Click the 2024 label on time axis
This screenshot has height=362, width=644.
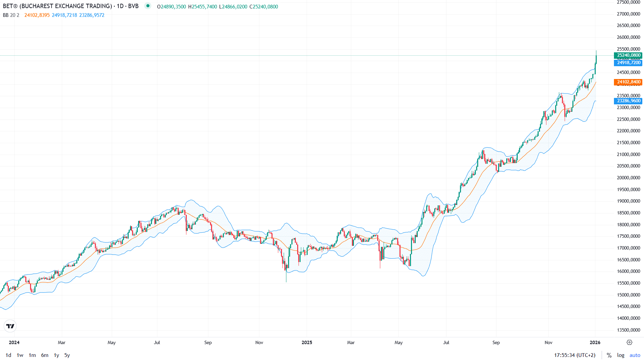pos(14,342)
